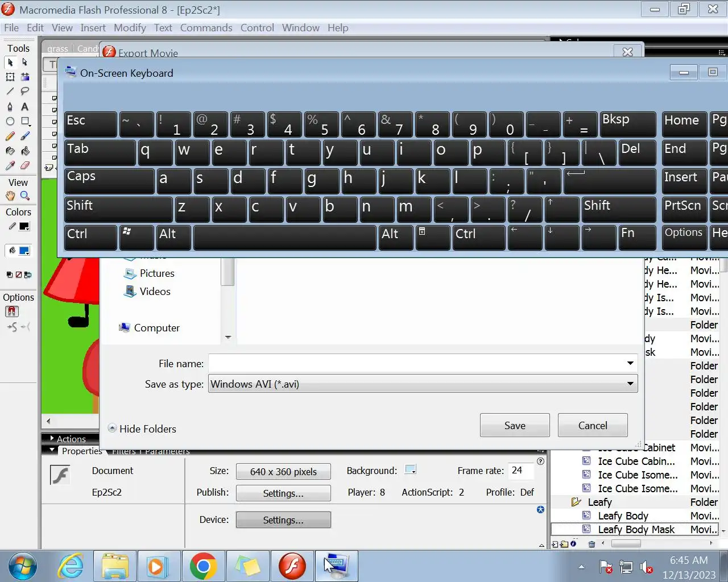Open the blue Accessibility panel icon
Viewport: 728px width, 582px height.
point(540,510)
